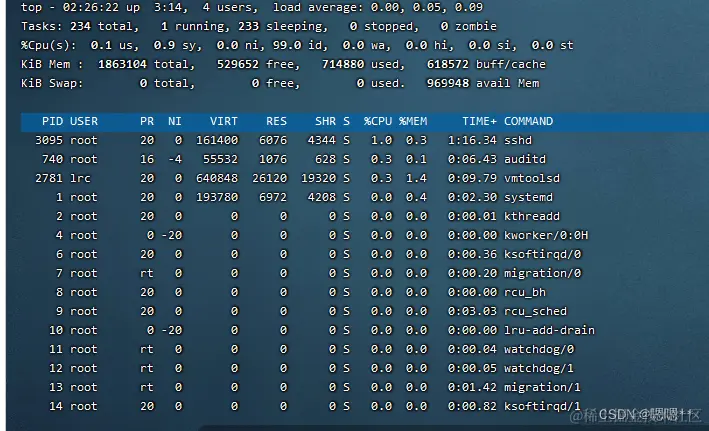Click the 233 sleeping tasks value

[x=249, y=26]
